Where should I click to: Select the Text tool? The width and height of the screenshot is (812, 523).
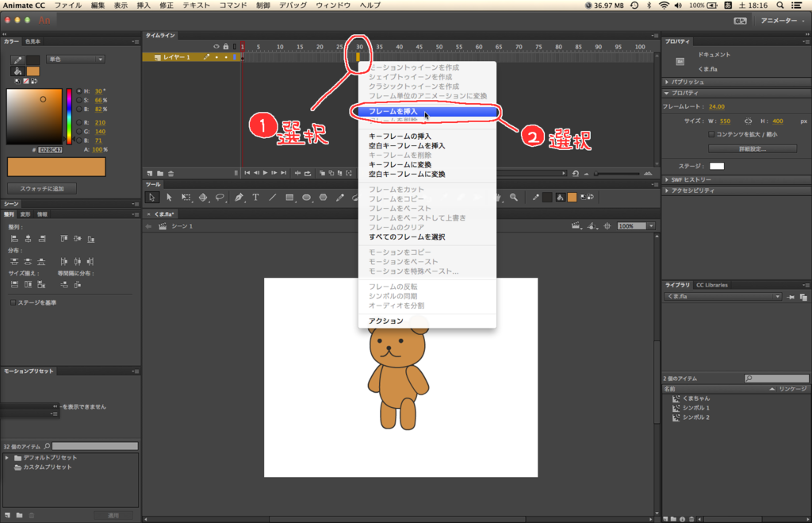coord(255,198)
